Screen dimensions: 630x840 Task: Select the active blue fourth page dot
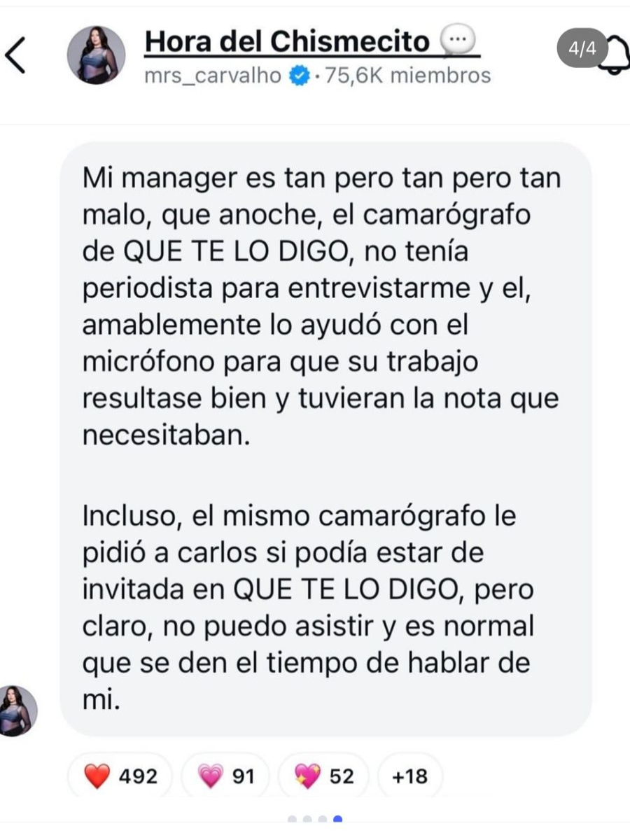coord(337,819)
